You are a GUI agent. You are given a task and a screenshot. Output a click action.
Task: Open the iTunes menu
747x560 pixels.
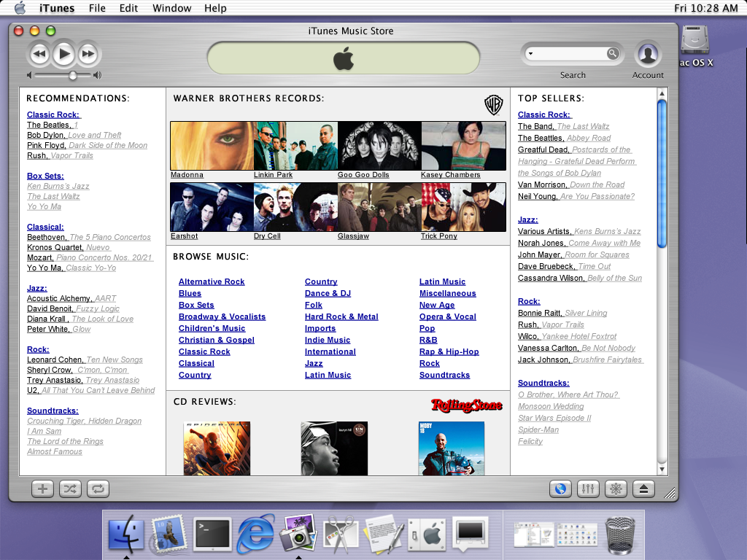[57, 8]
